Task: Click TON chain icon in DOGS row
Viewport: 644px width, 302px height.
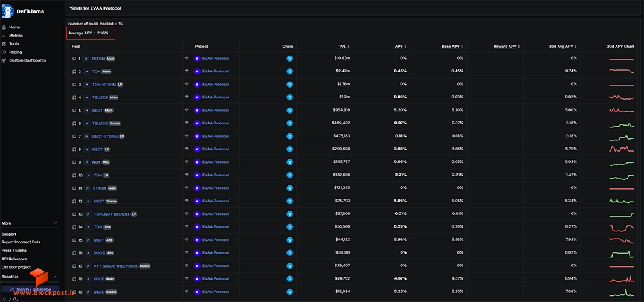Action: point(289,253)
